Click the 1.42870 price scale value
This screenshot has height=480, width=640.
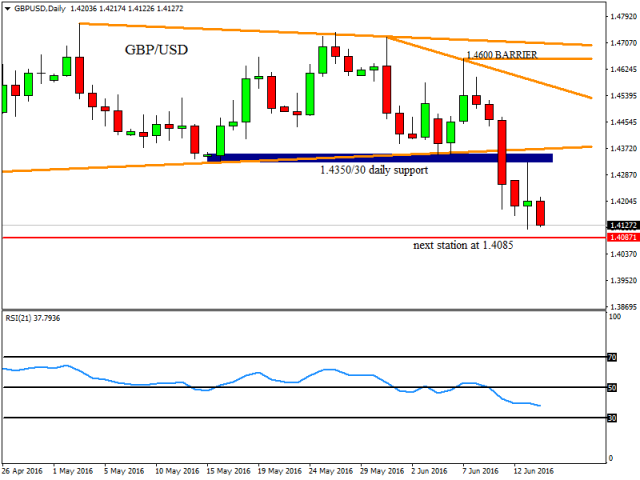pos(623,175)
